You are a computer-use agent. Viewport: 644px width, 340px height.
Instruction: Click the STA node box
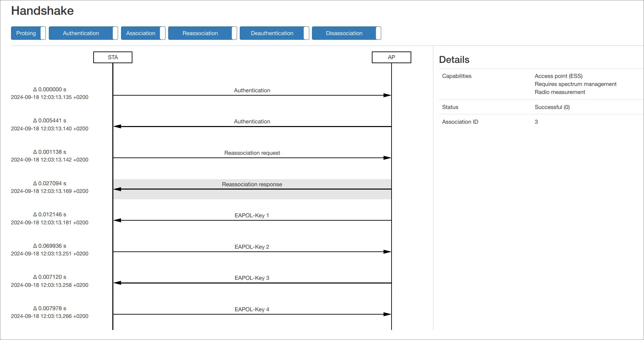coord(113,57)
